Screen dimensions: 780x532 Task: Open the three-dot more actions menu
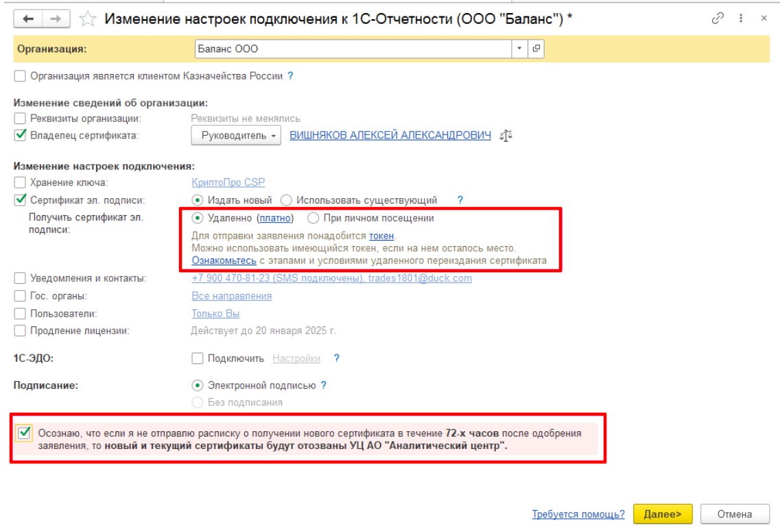pyautogui.click(x=741, y=19)
